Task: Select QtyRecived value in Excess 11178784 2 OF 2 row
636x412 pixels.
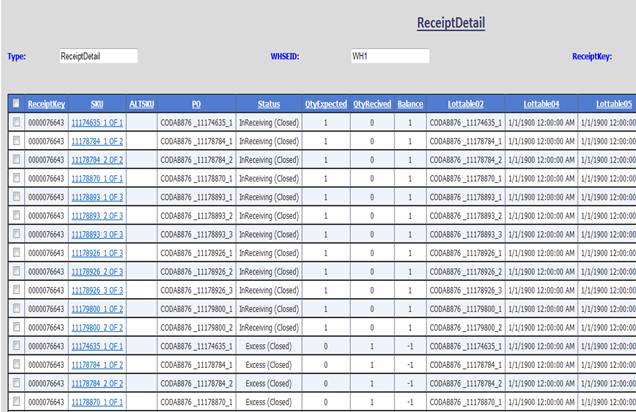Action: tap(372, 384)
